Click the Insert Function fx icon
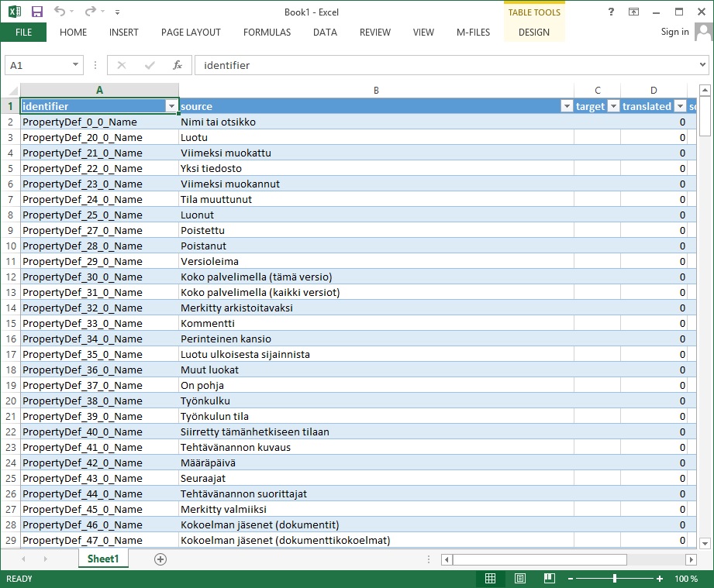This screenshot has width=714, height=588. coord(177,65)
